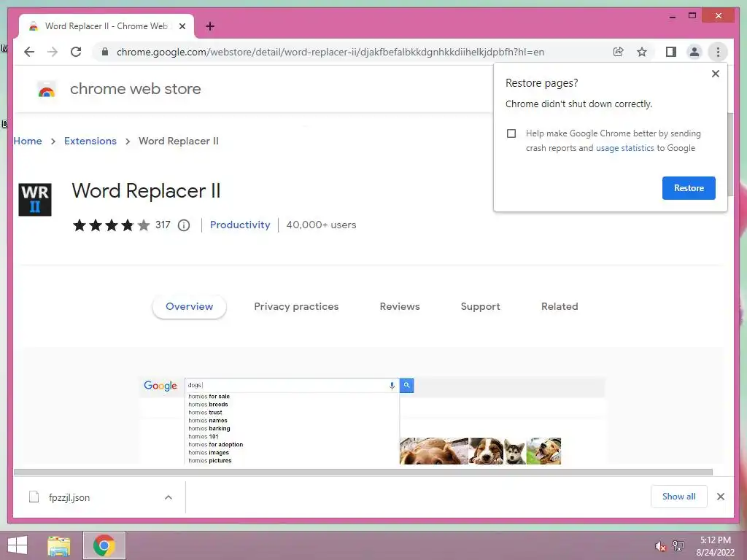Select the Overview tab
This screenshot has height=560, width=747.
[x=189, y=307]
